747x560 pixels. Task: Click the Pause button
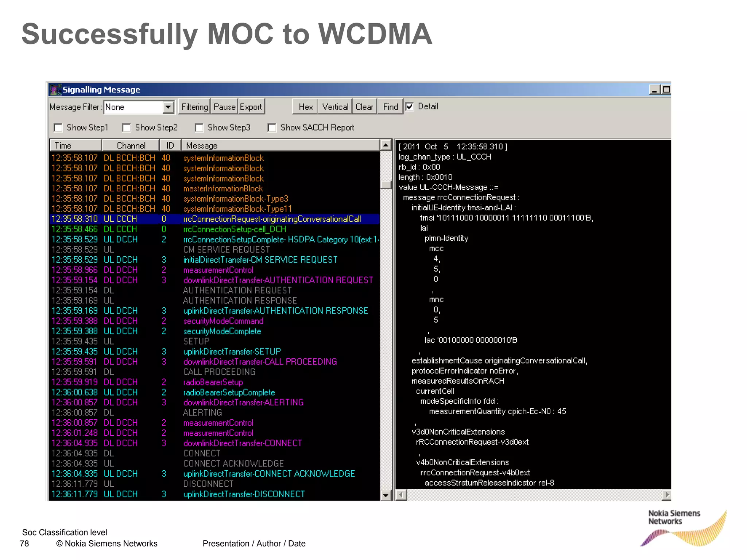point(224,107)
